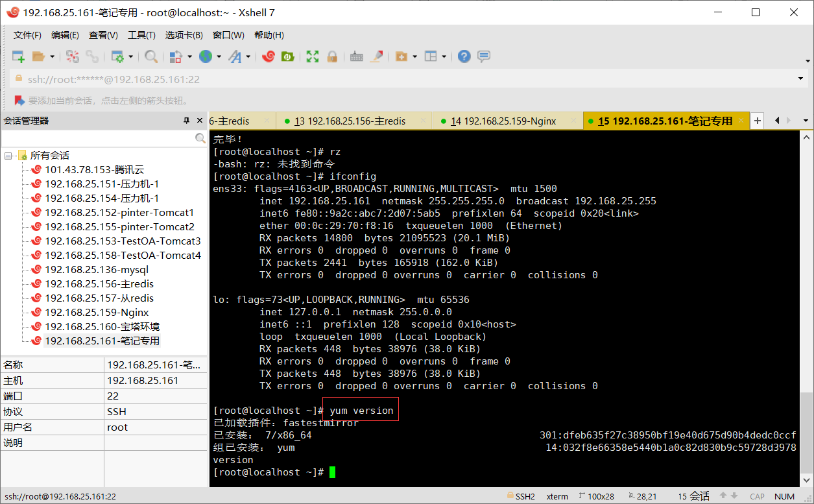Open session properties icon with gear
Screen dimensions: 814x504
pos(117,57)
